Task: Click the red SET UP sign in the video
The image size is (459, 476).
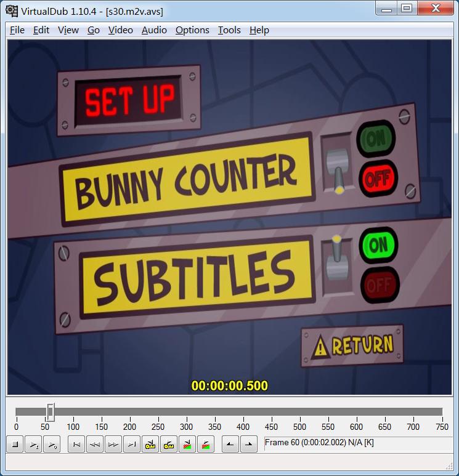Action: 129,101
